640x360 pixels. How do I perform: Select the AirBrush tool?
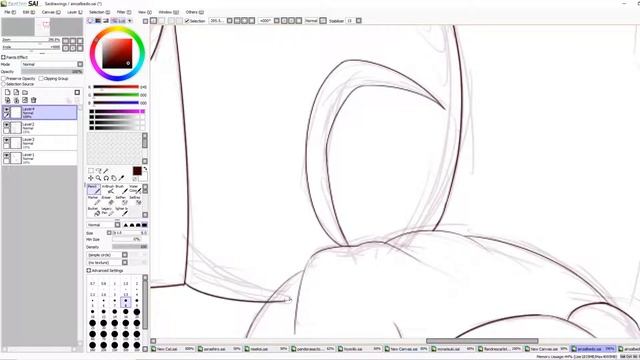(x=108, y=189)
